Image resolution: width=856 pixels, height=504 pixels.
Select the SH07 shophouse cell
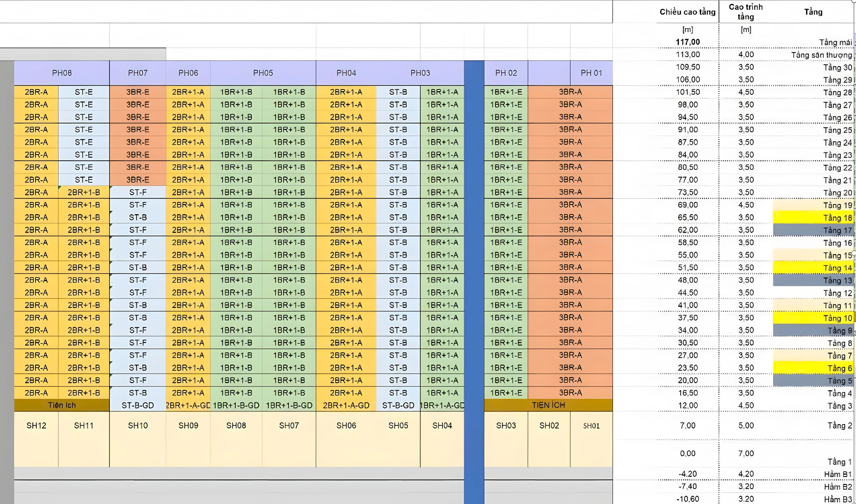click(x=289, y=426)
